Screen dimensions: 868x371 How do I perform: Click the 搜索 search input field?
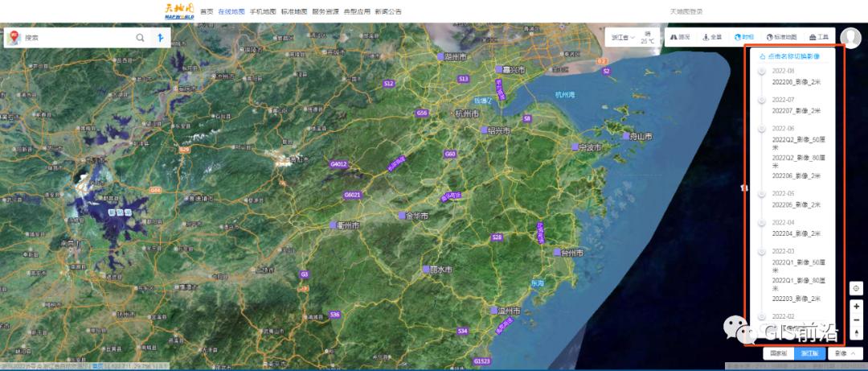[77, 38]
